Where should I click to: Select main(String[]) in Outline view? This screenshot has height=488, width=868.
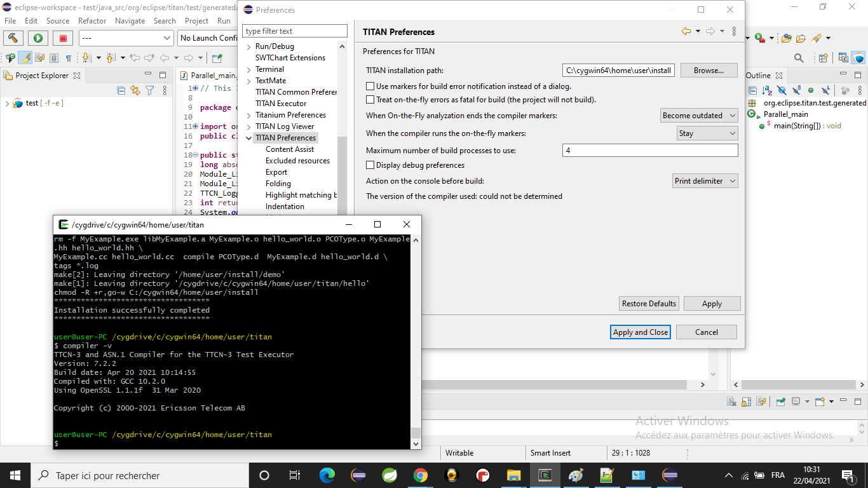point(807,126)
